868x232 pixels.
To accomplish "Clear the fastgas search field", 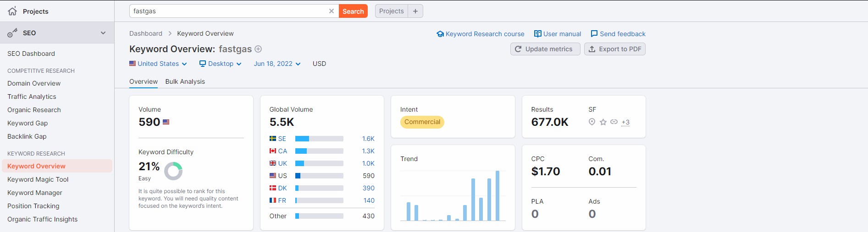I will pyautogui.click(x=332, y=11).
